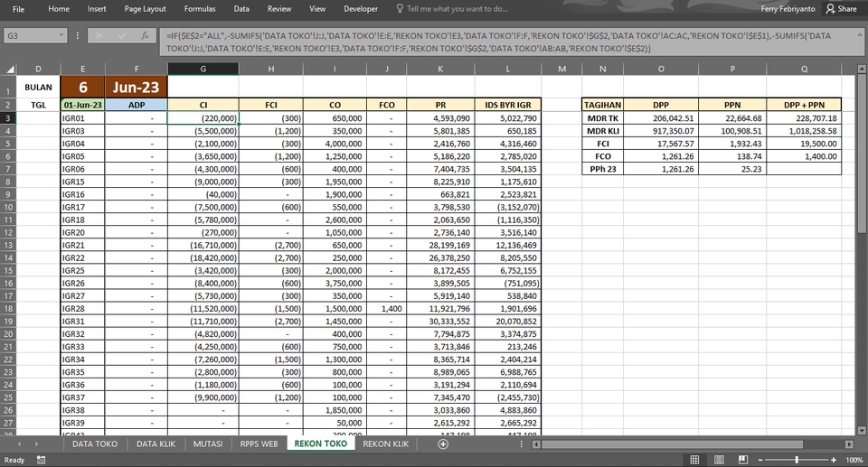Open the View ribbon tab

pyautogui.click(x=317, y=9)
